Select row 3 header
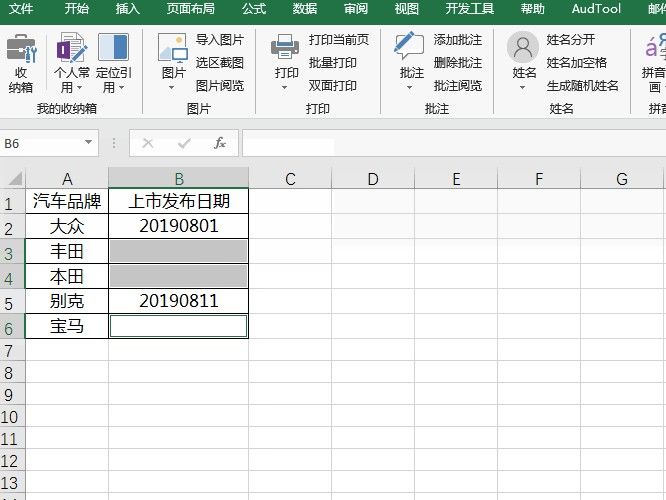Viewport: 666px width, 500px height. [12, 253]
